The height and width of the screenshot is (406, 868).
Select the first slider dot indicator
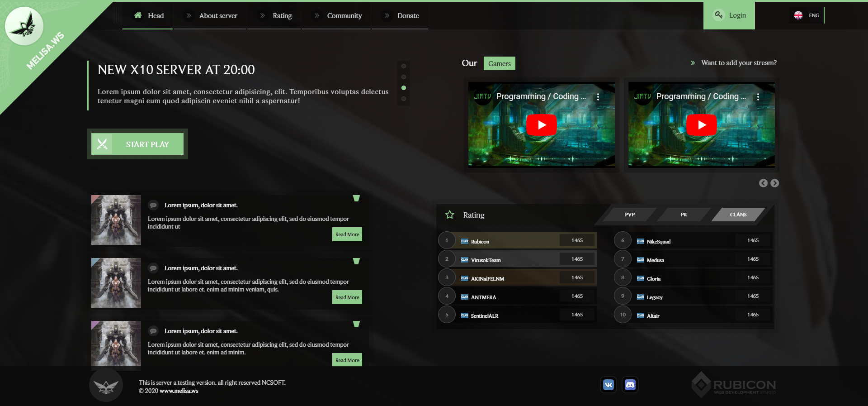pyautogui.click(x=404, y=66)
